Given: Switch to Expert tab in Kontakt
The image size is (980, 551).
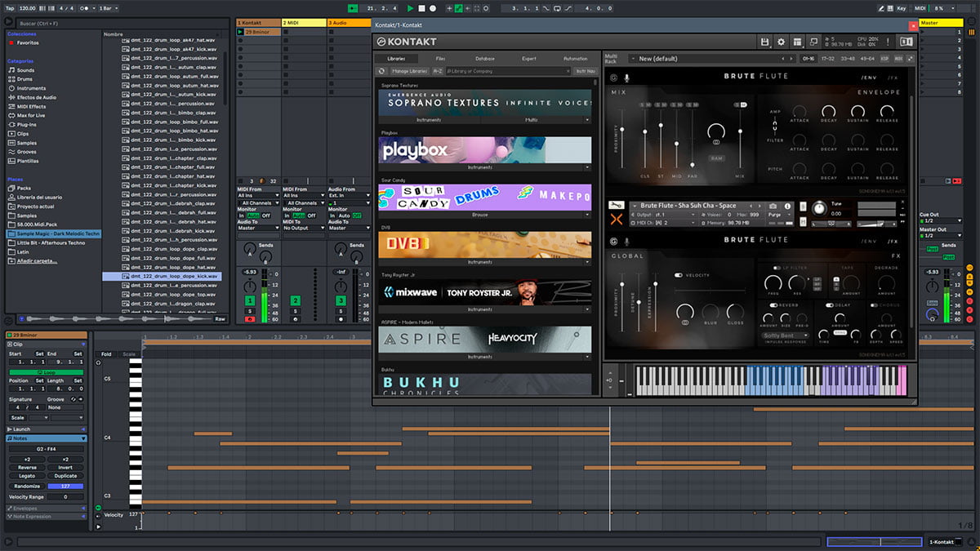Looking at the screenshot, I should point(529,59).
